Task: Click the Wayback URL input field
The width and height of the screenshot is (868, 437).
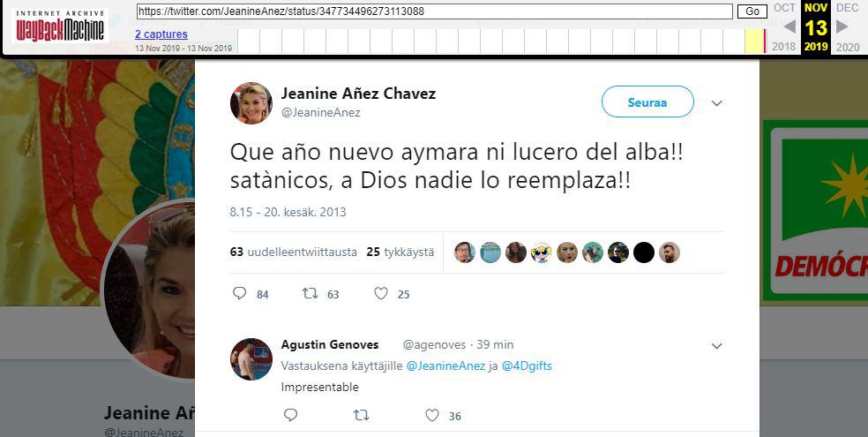Action: point(435,11)
